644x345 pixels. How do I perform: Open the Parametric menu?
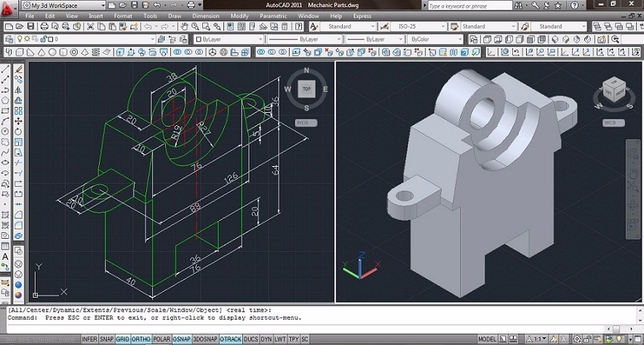click(273, 16)
